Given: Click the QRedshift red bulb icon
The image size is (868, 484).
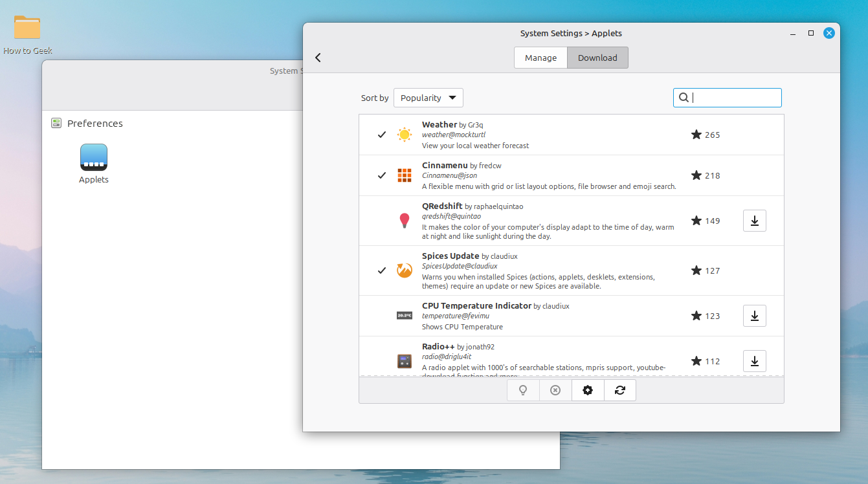Looking at the screenshot, I should point(405,221).
